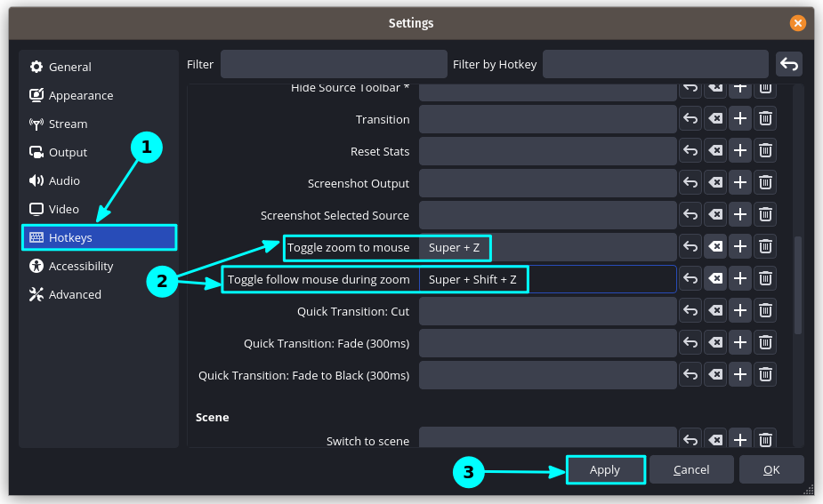The width and height of the screenshot is (823, 504).
Task: Clear the Toggle zoom to mouse hotkey
Action: tap(714, 247)
